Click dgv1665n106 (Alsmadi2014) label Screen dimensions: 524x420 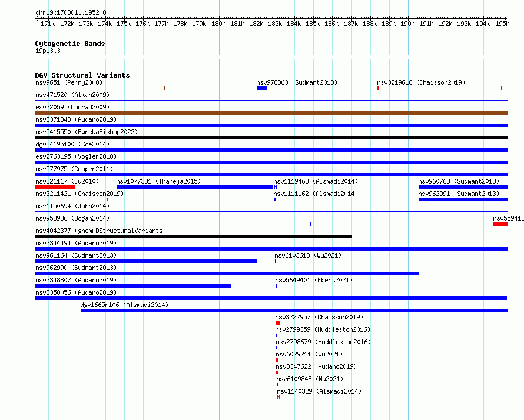124,305
